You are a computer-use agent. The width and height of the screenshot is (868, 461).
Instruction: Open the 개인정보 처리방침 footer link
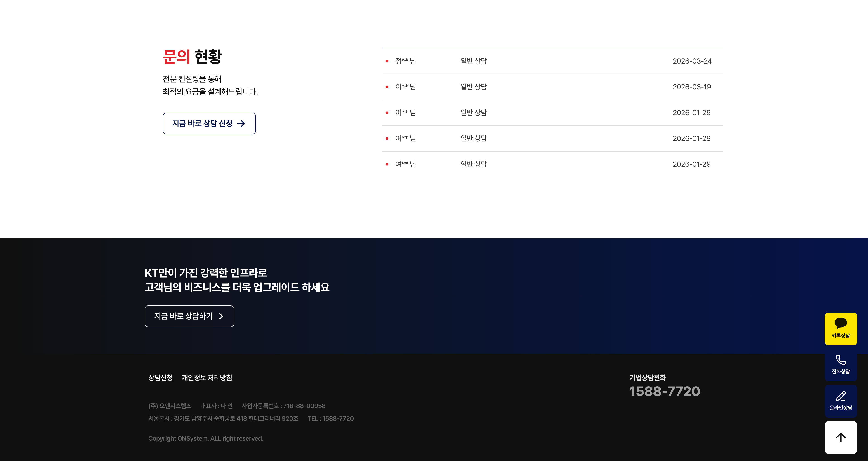point(207,377)
